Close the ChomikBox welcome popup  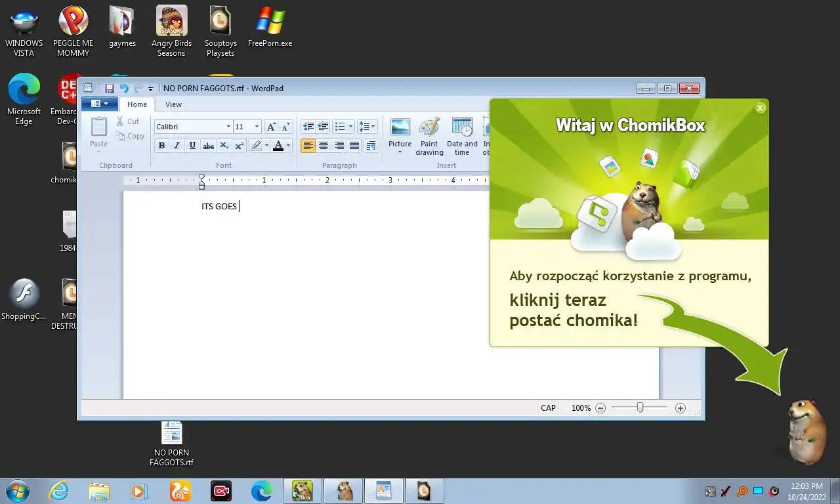click(760, 108)
